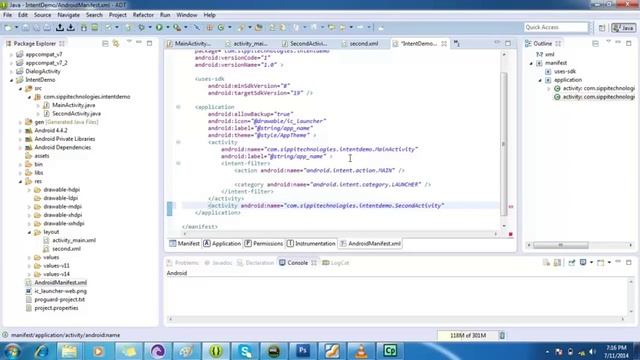Open the Source menu

pos(42,15)
